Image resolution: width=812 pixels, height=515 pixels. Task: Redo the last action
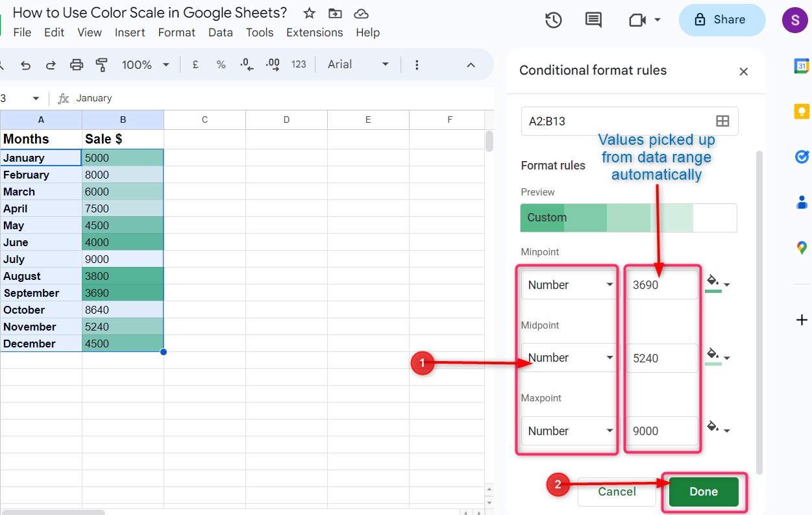coord(51,64)
